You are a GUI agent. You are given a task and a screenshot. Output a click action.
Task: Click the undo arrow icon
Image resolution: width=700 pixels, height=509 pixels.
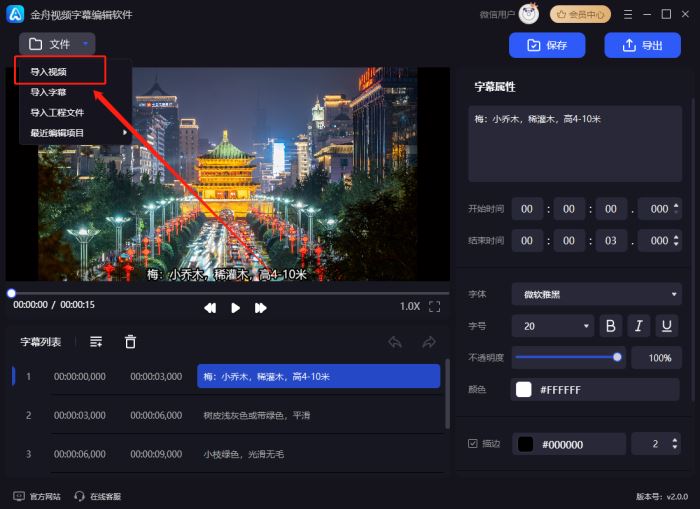tap(395, 342)
